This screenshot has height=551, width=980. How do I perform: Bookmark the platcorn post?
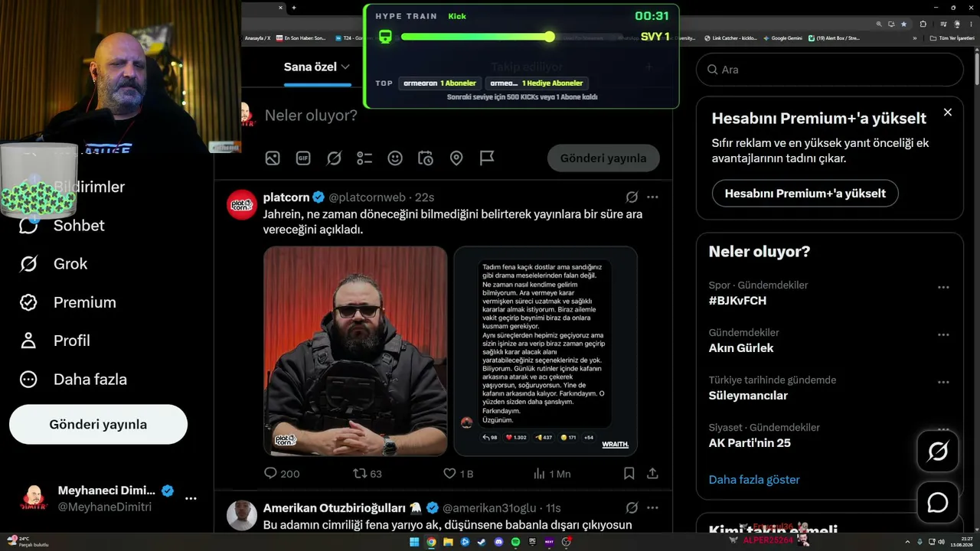[629, 474]
